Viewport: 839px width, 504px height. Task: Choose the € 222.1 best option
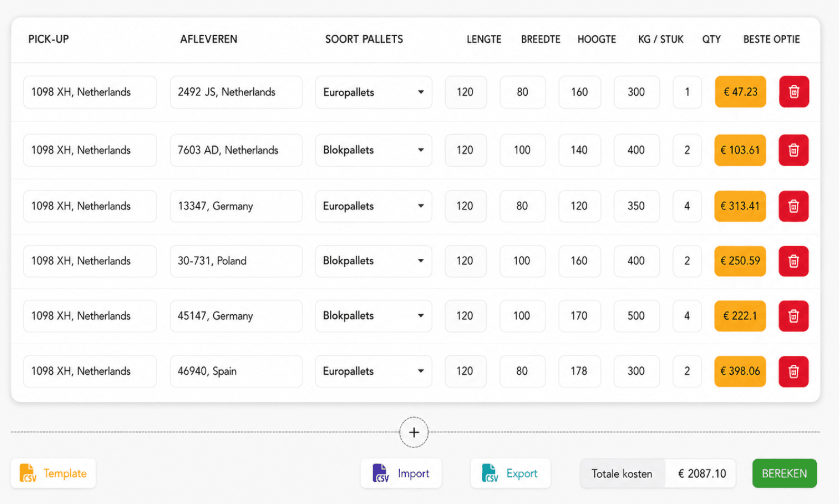coord(740,316)
